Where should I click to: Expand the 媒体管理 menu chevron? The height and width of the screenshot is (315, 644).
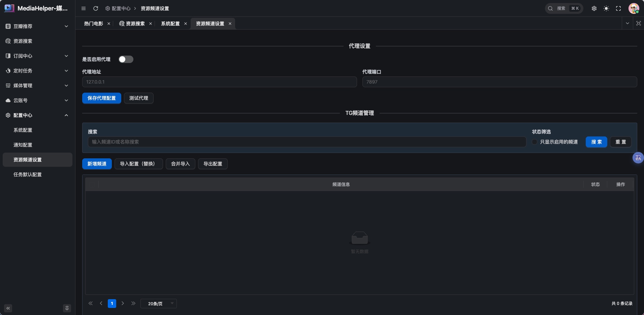[x=66, y=86]
